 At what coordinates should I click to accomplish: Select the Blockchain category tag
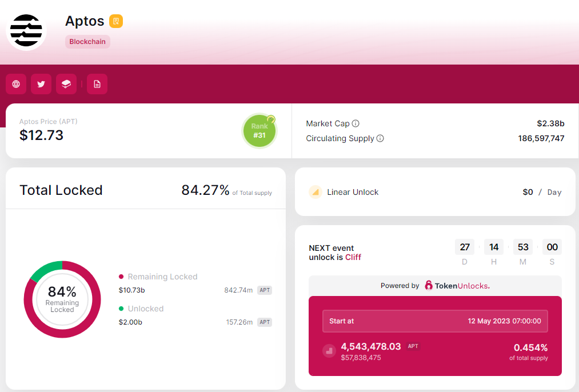pos(87,42)
